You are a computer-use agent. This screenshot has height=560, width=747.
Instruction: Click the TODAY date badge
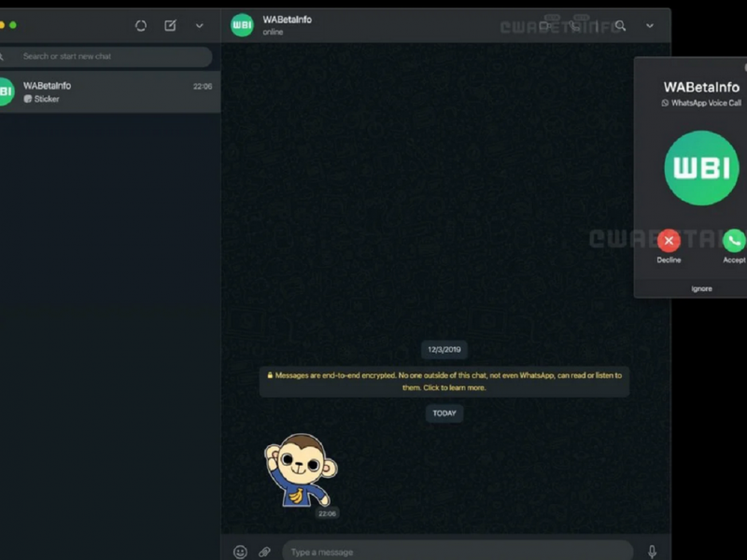tap(444, 413)
